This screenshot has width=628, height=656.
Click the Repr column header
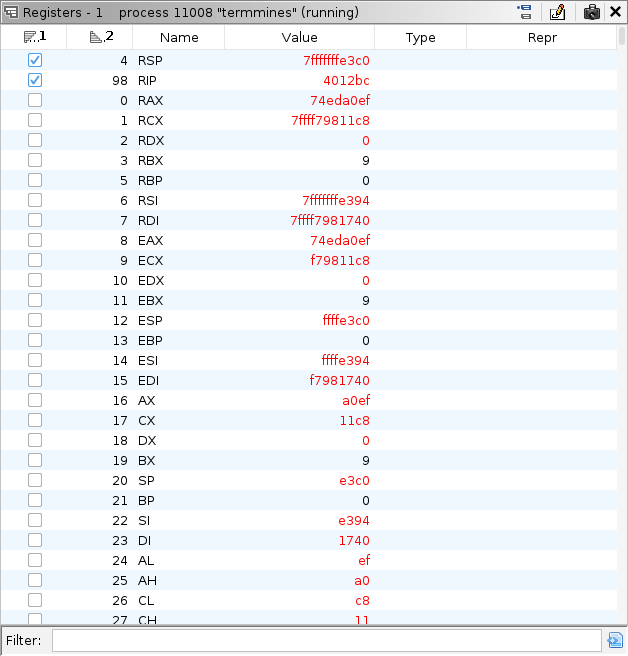tap(541, 37)
